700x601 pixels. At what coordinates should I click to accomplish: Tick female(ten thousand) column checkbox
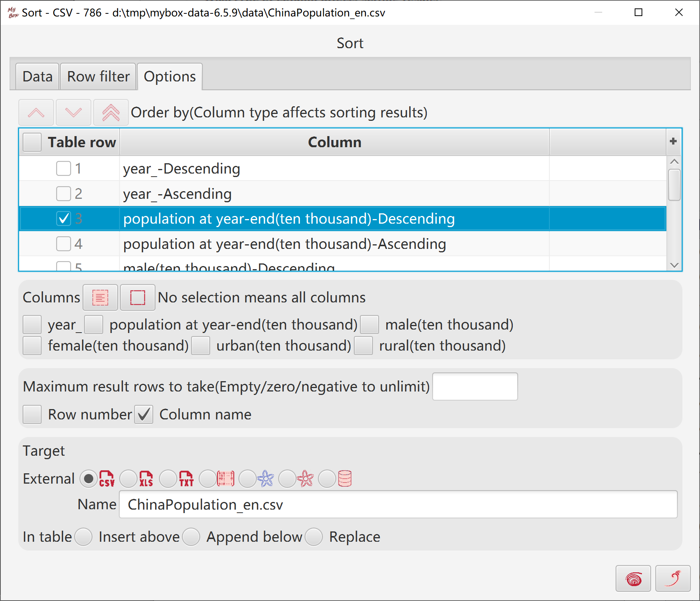click(x=32, y=346)
